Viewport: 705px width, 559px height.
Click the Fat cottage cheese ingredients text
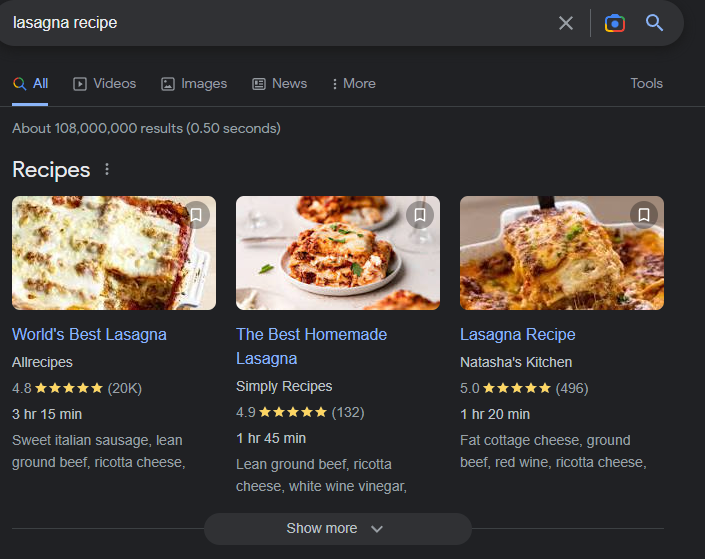[x=553, y=451]
